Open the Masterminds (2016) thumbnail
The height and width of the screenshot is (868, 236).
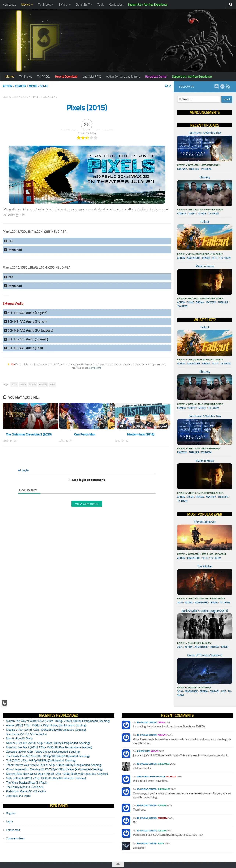click(142, 416)
